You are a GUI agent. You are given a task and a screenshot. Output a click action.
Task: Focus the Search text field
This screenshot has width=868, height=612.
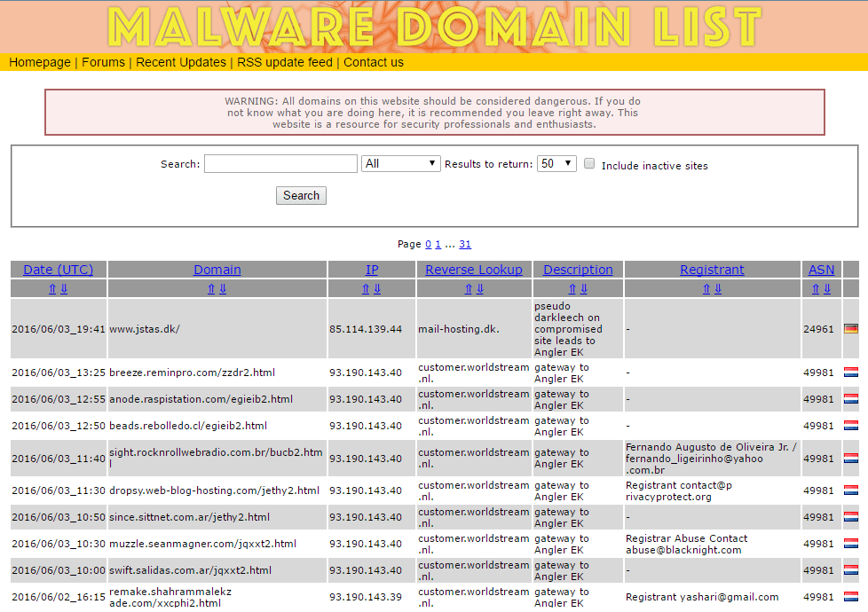pos(280,163)
